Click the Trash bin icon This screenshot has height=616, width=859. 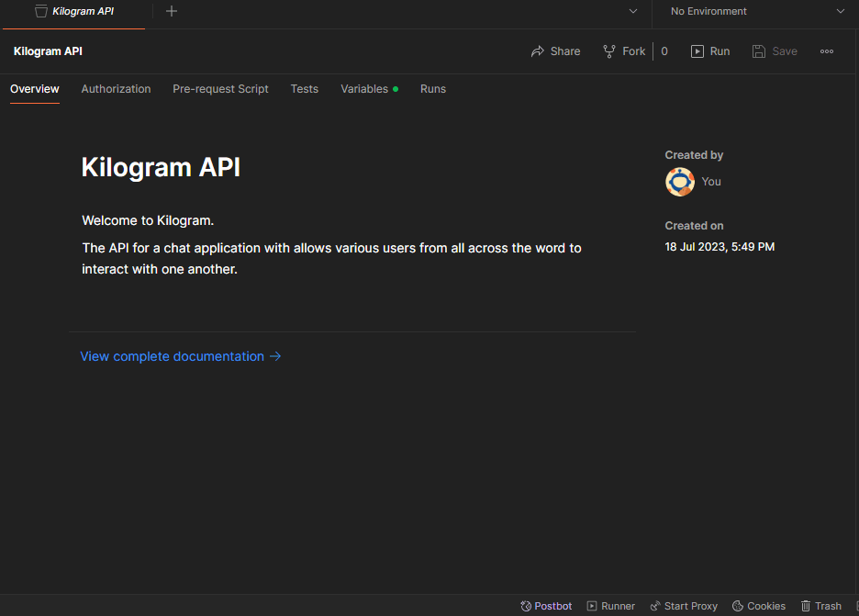coord(806,606)
